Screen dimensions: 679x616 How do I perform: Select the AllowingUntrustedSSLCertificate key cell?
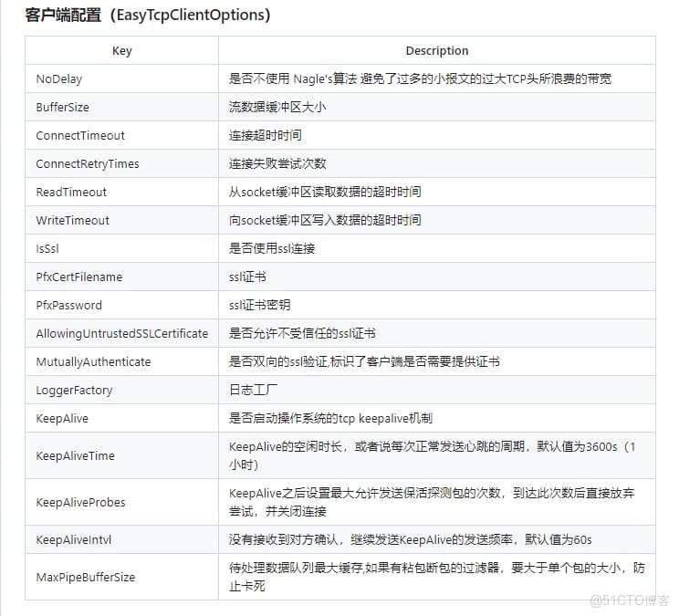click(x=121, y=333)
